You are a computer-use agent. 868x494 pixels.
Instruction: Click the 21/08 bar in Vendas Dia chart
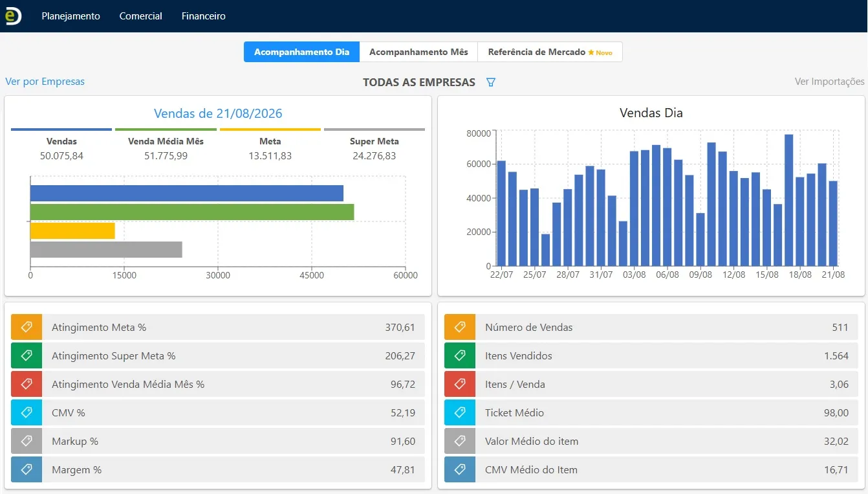833,223
